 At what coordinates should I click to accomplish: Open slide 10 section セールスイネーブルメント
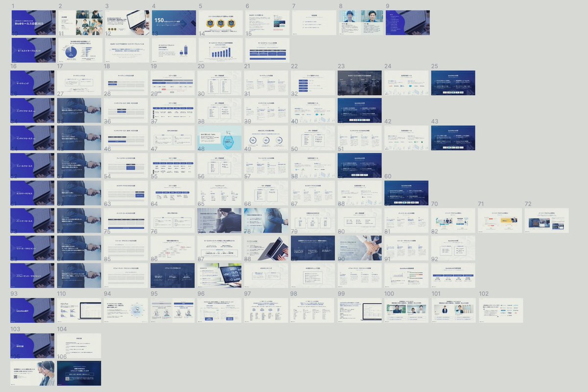[33, 50]
